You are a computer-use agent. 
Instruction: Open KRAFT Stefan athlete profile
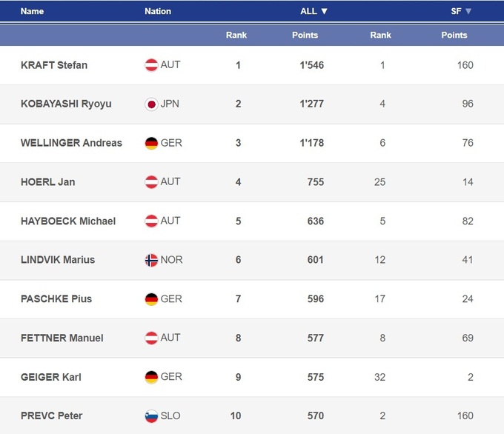tap(54, 65)
